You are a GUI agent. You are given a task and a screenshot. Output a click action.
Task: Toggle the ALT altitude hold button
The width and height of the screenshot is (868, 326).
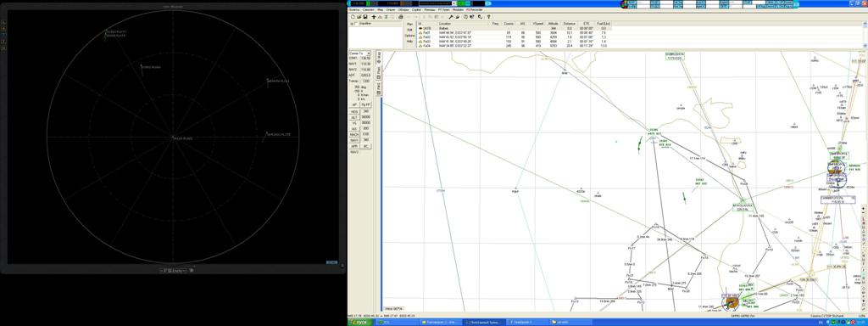[353, 117]
